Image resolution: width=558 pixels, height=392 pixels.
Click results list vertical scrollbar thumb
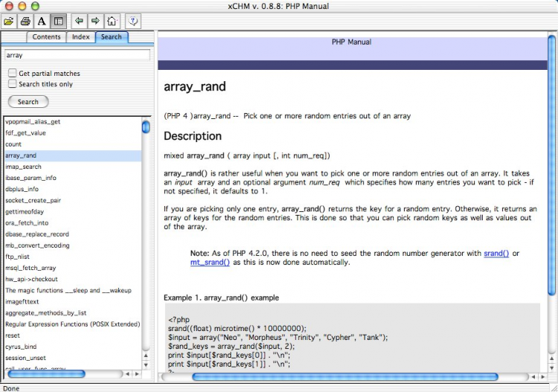point(146,127)
